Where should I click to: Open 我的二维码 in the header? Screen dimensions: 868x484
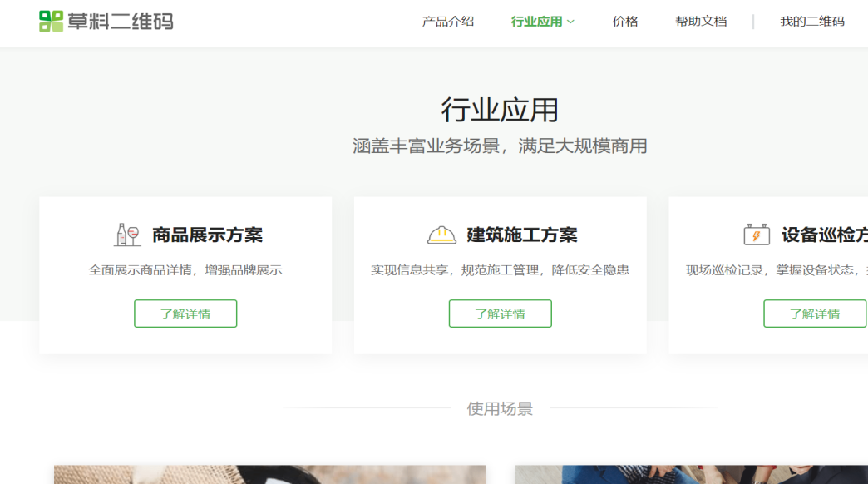[811, 22]
